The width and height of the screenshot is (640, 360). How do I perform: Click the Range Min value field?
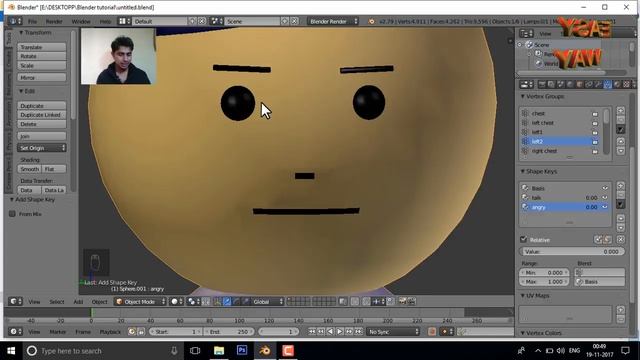click(544, 272)
